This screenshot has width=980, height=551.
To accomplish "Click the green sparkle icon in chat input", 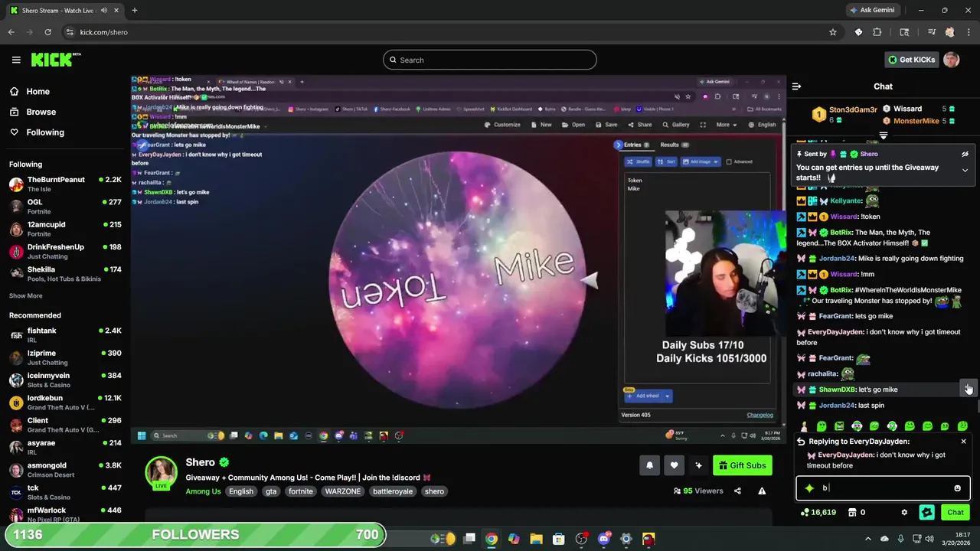I will 809,488.
